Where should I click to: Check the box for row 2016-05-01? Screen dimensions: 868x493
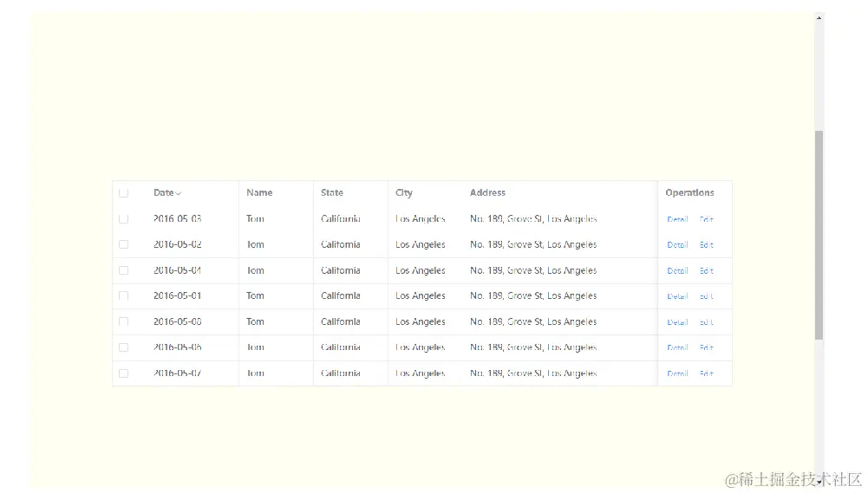[123, 296]
